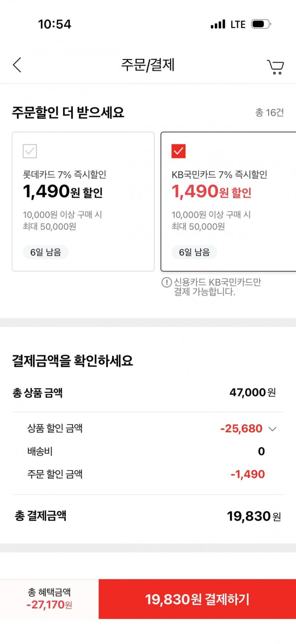Viewport: 296px width, 644px height.
Task: Tap the 총 16건 coupon count
Action: 269,112
